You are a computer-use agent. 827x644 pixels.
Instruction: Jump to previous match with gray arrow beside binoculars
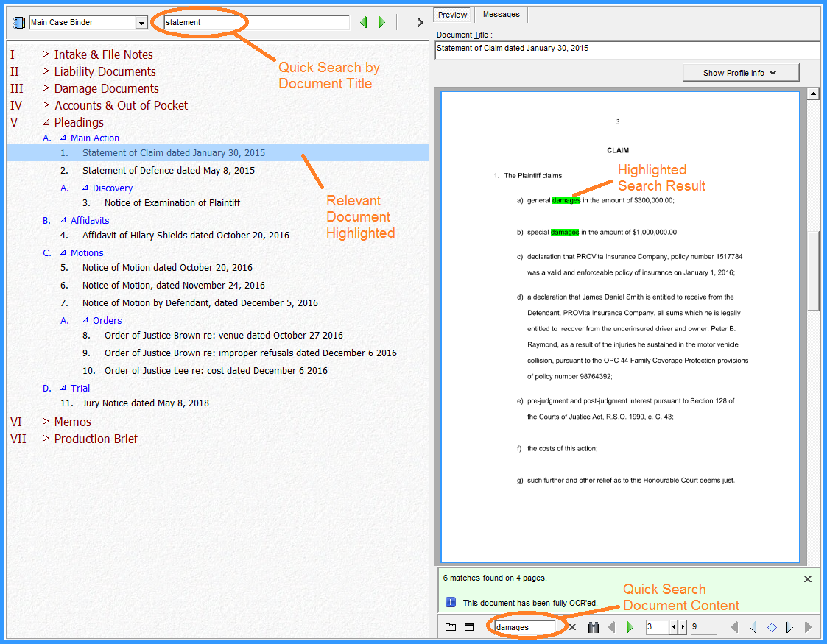612,627
